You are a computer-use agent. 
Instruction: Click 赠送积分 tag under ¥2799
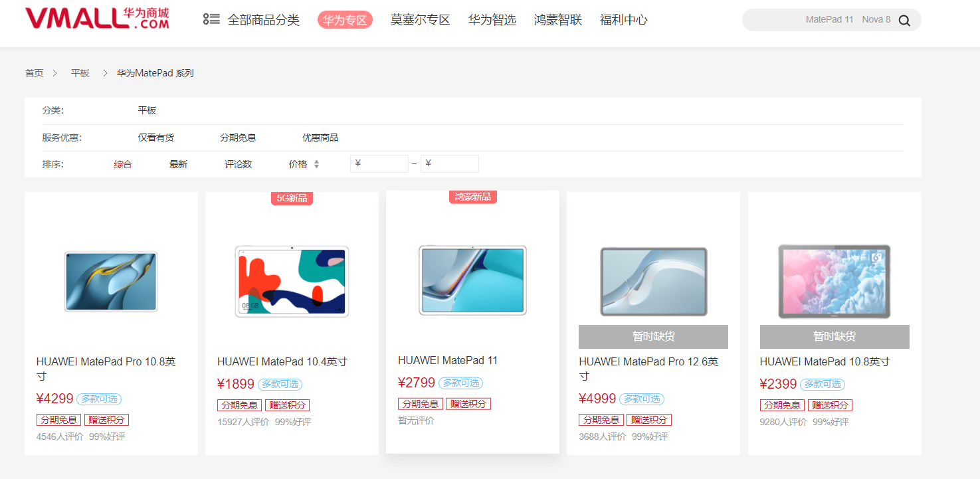468,404
